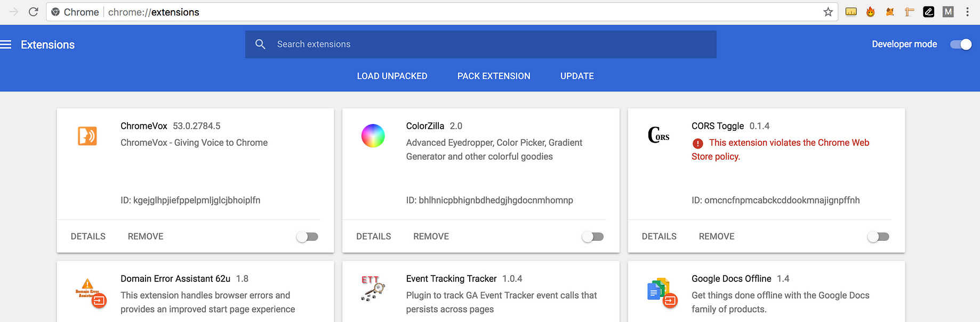Click the CORS Toggle ID text
Image resolution: width=980 pixels, height=322 pixels.
pos(776,200)
